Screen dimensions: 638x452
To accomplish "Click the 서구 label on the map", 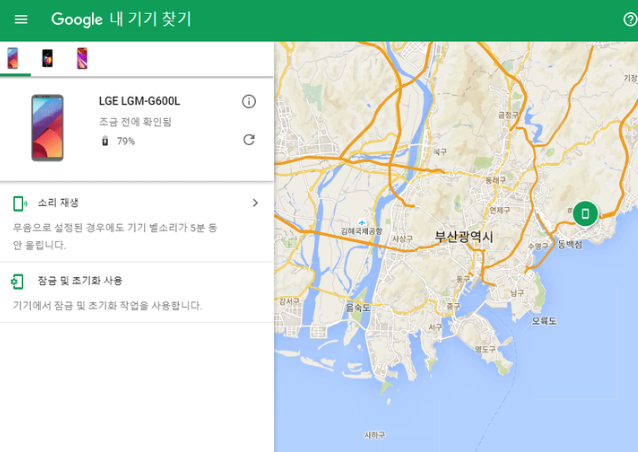I will click(435, 327).
